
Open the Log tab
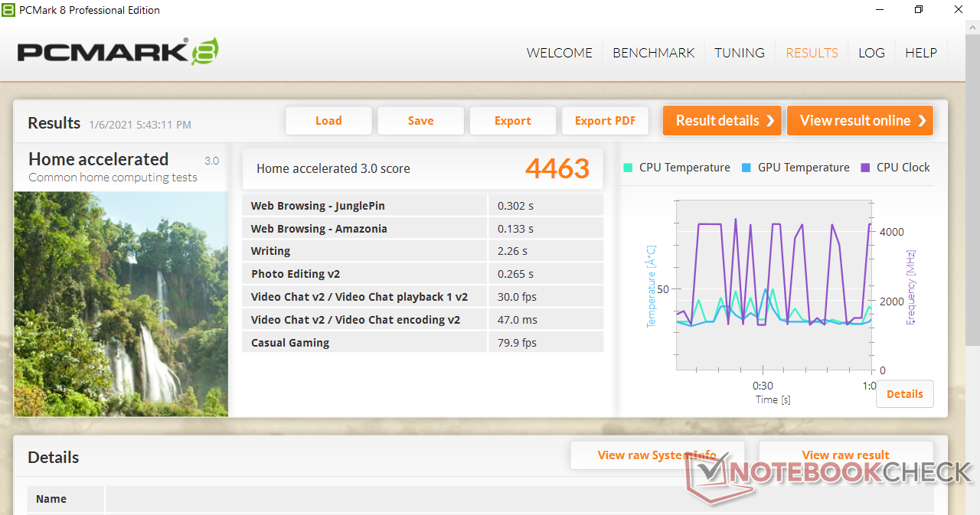point(871,53)
